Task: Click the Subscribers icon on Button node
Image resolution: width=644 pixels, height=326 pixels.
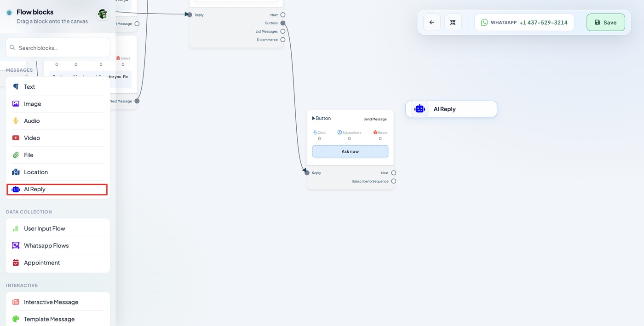Action: click(x=339, y=132)
